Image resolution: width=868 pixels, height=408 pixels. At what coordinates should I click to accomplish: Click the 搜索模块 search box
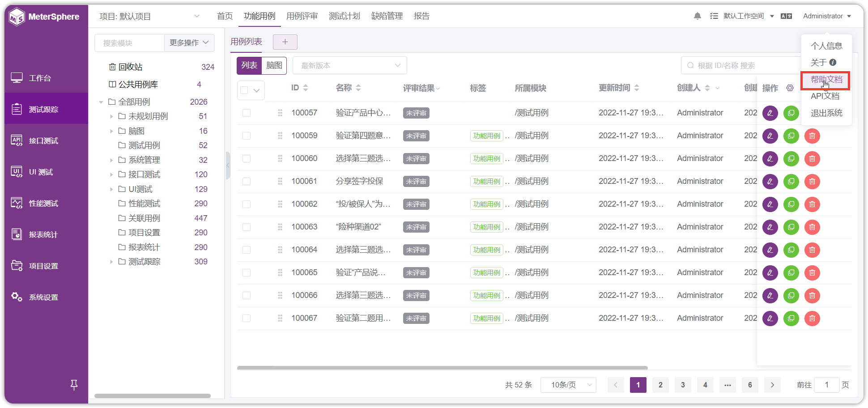pos(129,43)
